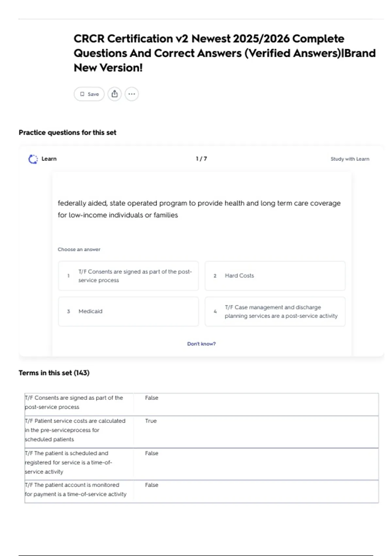Choose the 'Case management and discharge' answer

[275, 311]
